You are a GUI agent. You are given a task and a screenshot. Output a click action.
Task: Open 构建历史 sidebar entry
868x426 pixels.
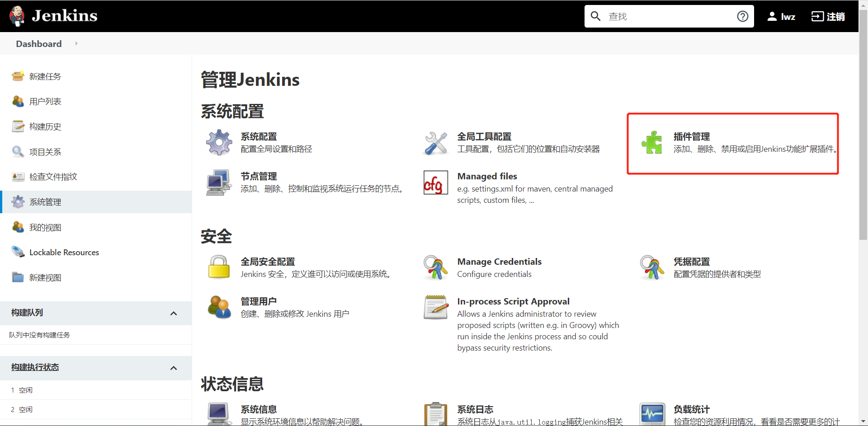(x=45, y=126)
